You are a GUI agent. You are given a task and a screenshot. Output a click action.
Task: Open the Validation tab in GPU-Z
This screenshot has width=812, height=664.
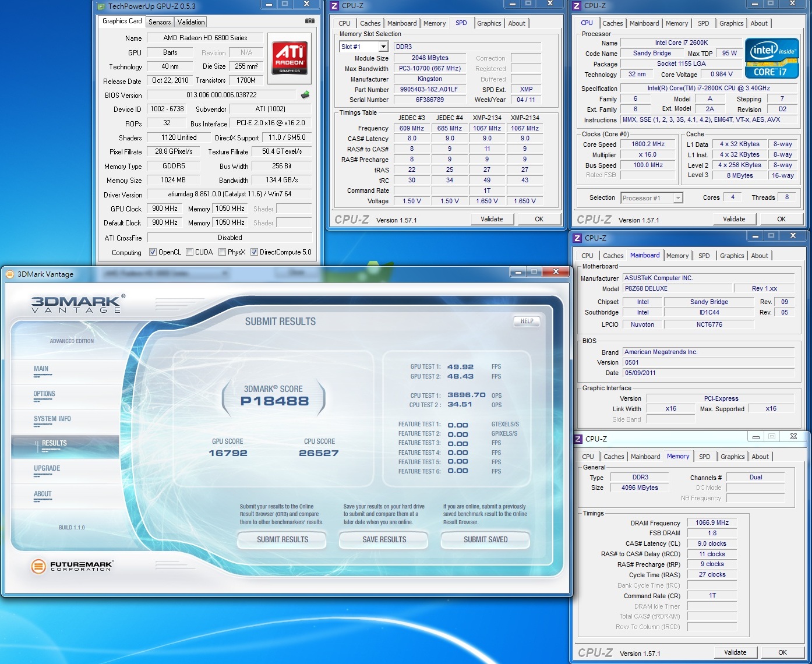191,22
